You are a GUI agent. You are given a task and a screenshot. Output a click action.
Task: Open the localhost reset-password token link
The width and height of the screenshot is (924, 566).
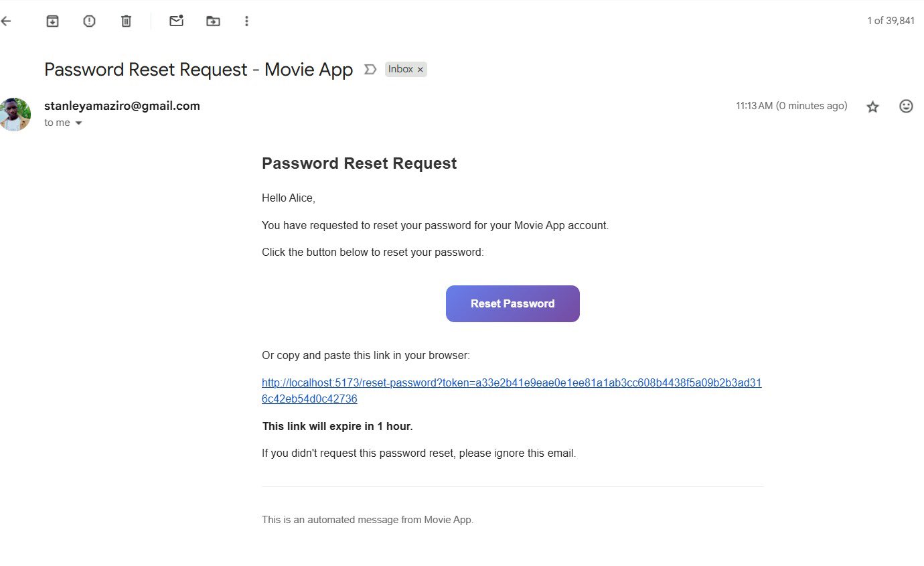[511, 383]
